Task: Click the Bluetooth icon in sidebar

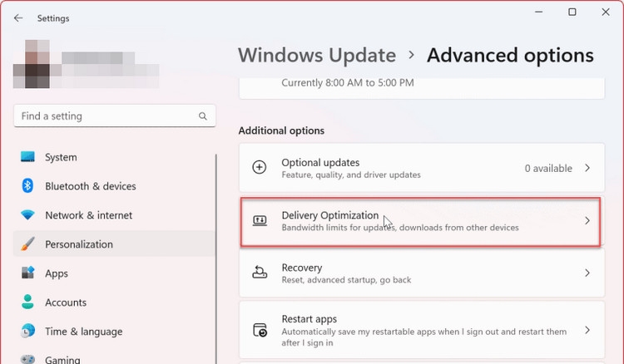Action: pyautogui.click(x=27, y=185)
